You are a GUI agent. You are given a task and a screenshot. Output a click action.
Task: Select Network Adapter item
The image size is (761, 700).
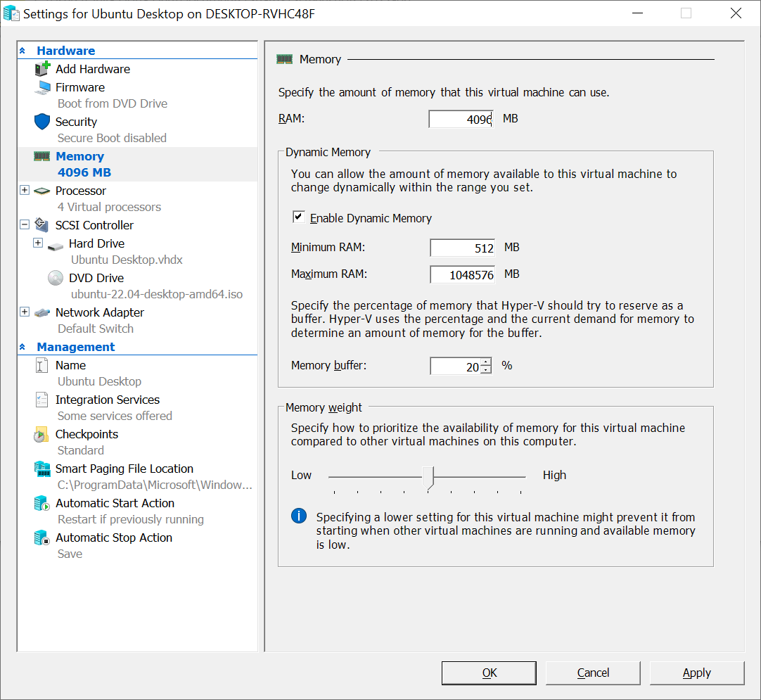tap(99, 312)
